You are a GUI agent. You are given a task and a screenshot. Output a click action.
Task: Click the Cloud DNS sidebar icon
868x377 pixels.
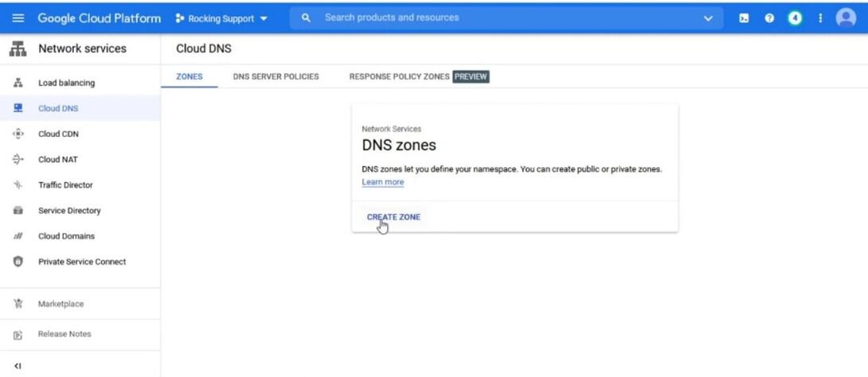pyautogui.click(x=18, y=108)
